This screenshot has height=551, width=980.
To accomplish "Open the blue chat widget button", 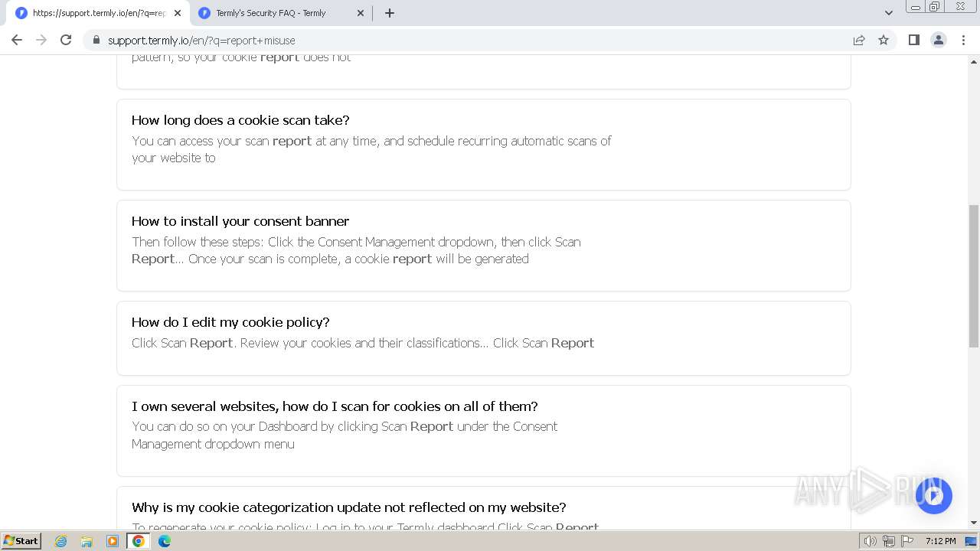I will point(933,495).
